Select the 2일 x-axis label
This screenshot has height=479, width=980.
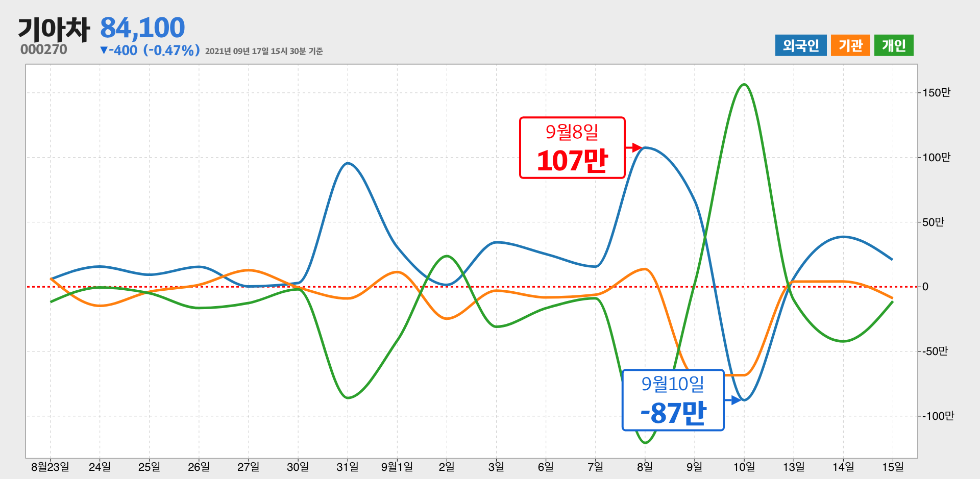[x=447, y=467]
